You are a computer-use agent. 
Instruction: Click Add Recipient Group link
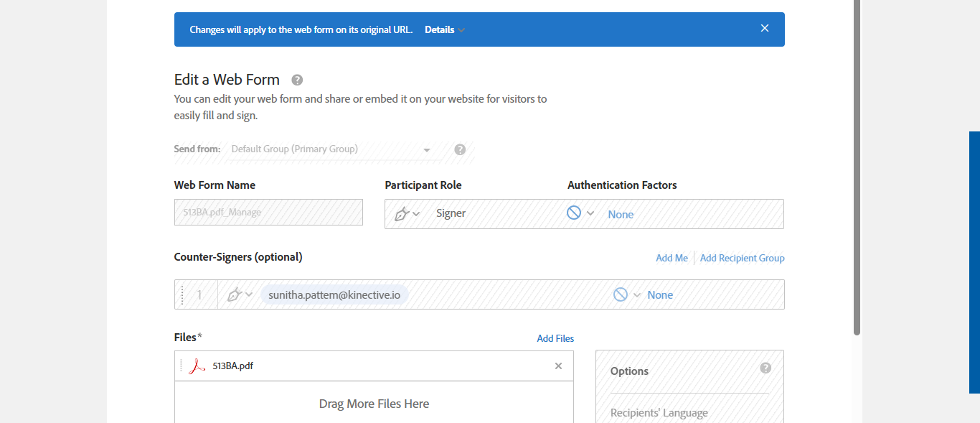pos(742,258)
